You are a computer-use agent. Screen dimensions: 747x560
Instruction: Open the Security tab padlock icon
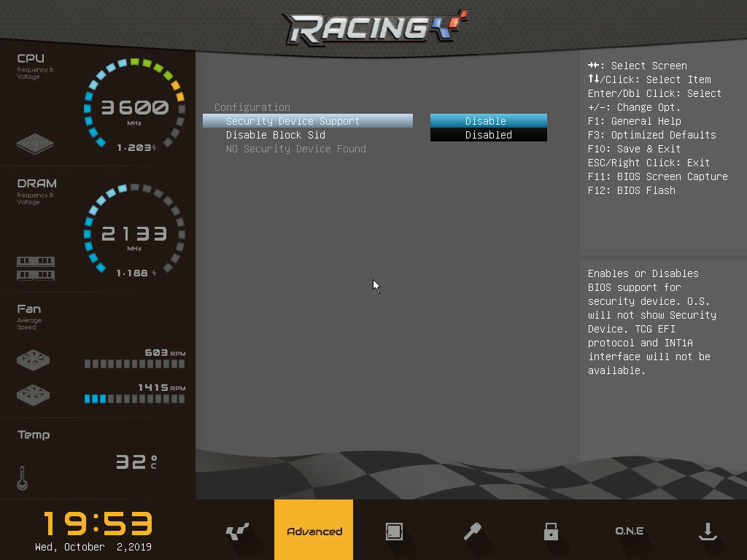coord(551,531)
